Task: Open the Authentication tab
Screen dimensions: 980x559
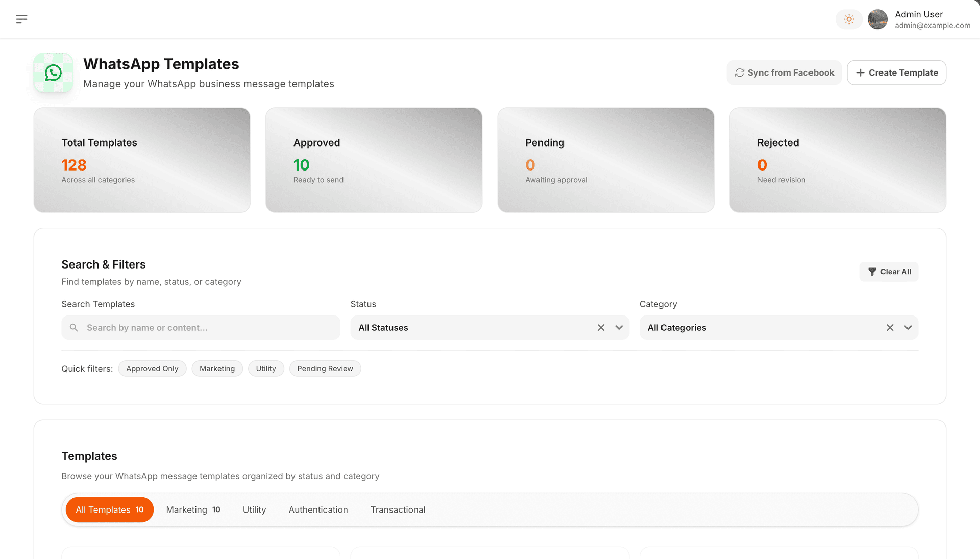Action: point(318,509)
